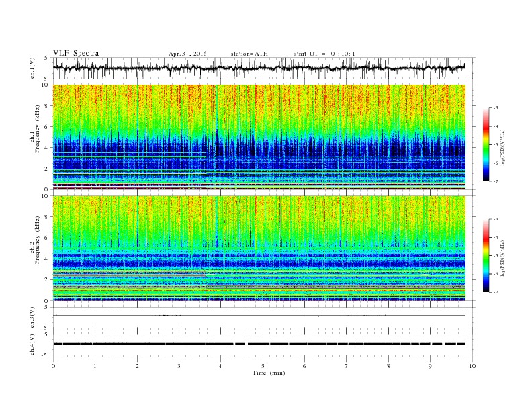Click time axis tick label "7"
Screen dimensions: 532x411
coord(347,366)
